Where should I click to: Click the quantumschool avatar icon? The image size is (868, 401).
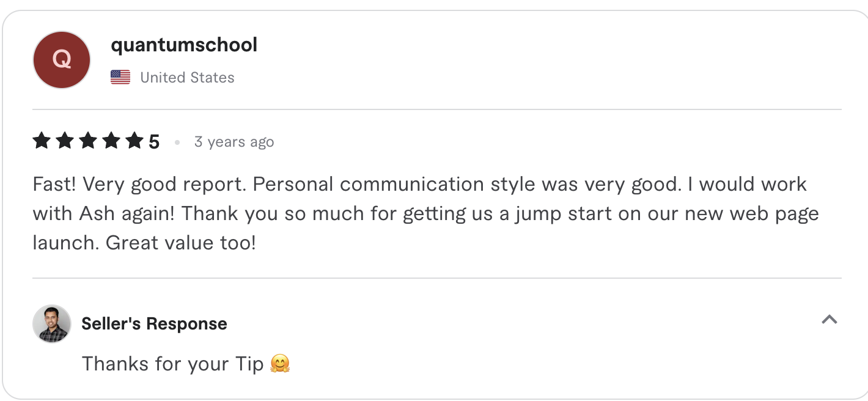click(x=61, y=59)
